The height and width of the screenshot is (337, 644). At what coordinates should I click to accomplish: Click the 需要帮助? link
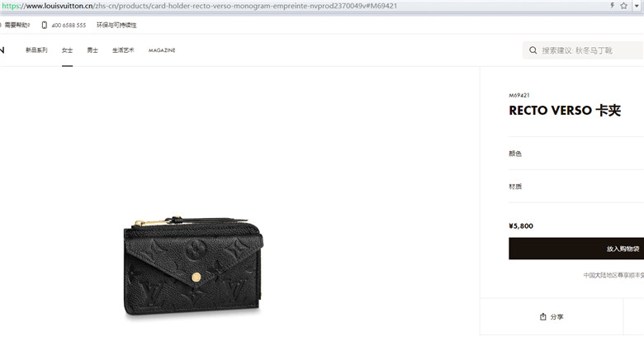17,25
